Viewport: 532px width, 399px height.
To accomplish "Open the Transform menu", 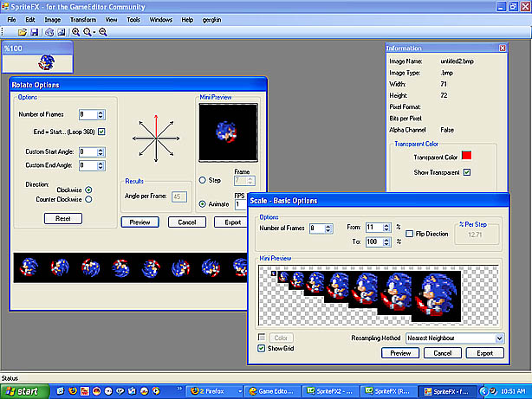I will (x=83, y=20).
